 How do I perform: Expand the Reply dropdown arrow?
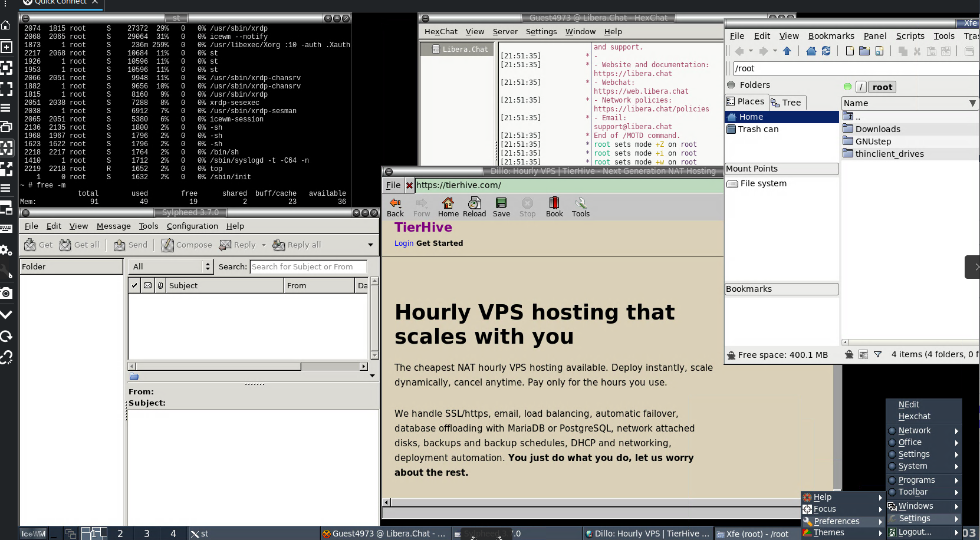click(264, 245)
